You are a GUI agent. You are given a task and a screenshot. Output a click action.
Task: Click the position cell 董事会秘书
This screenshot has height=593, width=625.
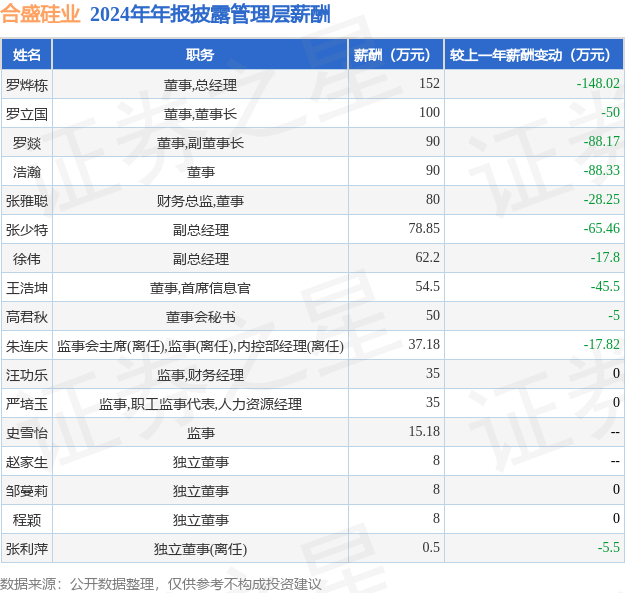point(200,317)
